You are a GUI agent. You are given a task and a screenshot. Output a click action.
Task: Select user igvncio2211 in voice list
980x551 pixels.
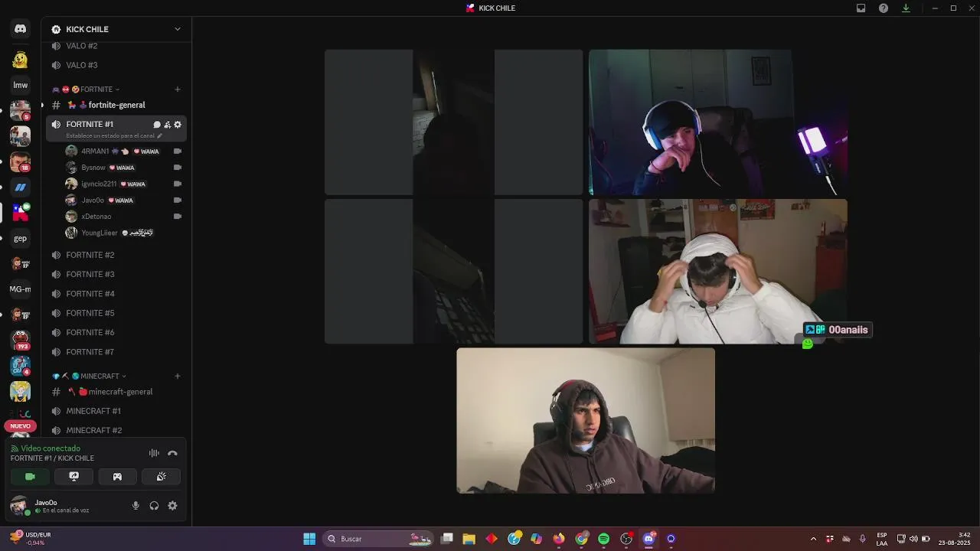pyautogui.click(x=124, y=184)
